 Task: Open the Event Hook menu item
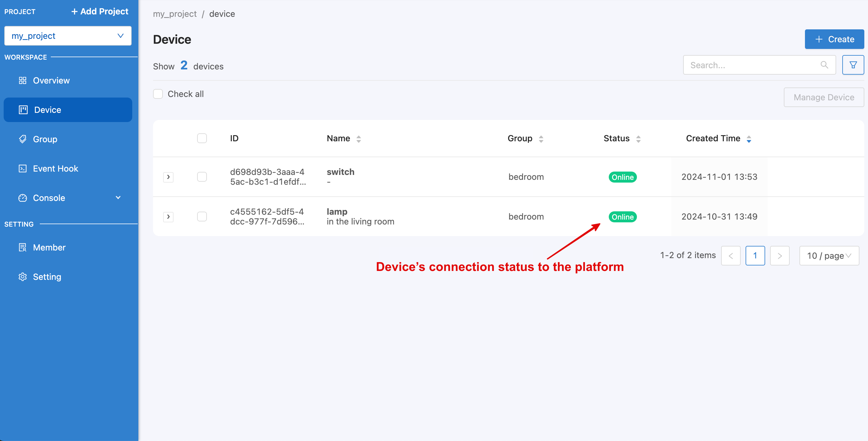pyautogui.click(x=68, y=168)
